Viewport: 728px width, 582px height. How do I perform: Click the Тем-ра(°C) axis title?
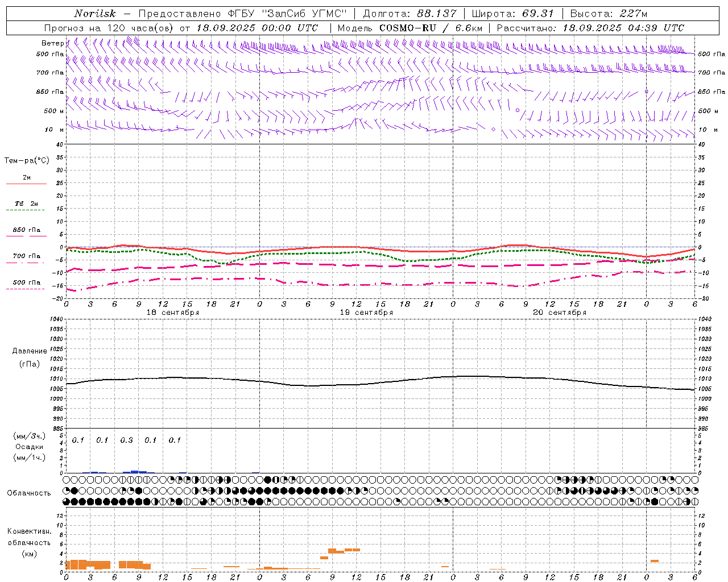[x=27, y=161]
